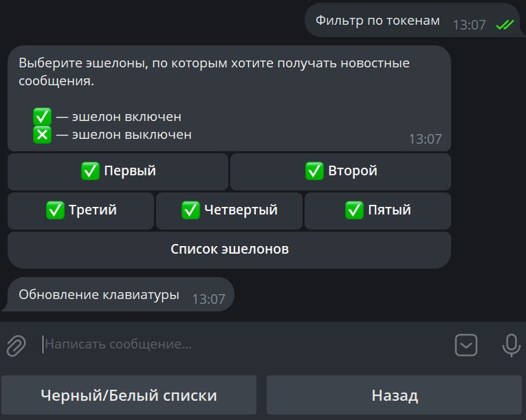Toggle the Третий echelon button
The width and height of the screenshot is (526, 420).
tap(81, 210)
